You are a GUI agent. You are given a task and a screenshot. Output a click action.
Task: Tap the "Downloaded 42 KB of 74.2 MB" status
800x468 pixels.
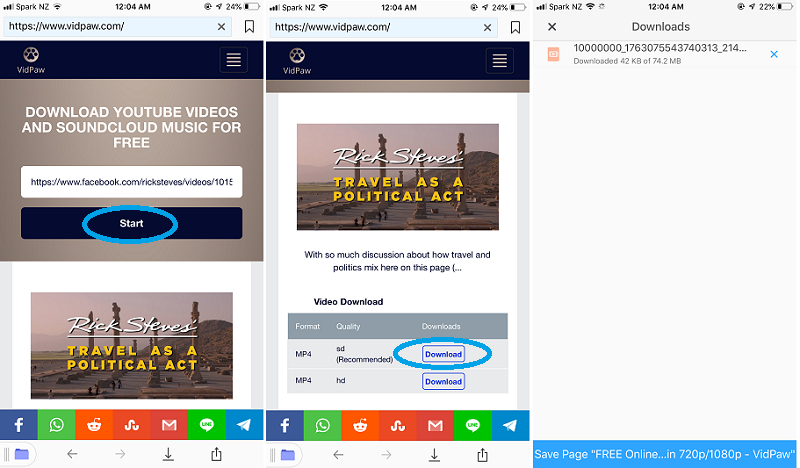pos(627,61)
